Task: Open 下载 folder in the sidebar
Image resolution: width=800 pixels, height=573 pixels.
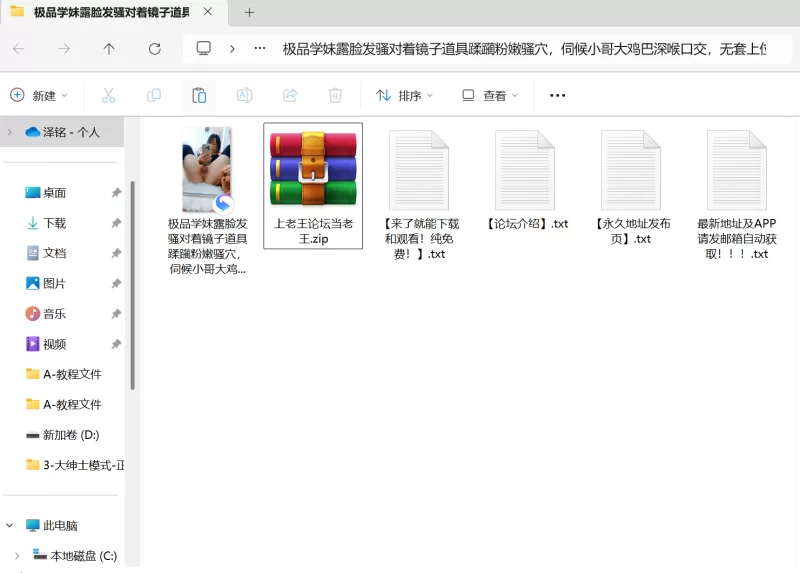Action: (54, 223)
